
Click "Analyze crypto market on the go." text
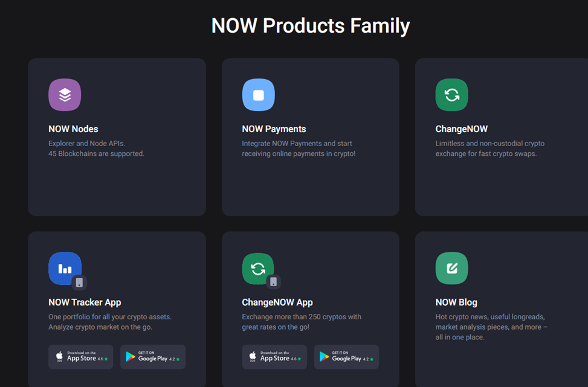coord(100,327)
